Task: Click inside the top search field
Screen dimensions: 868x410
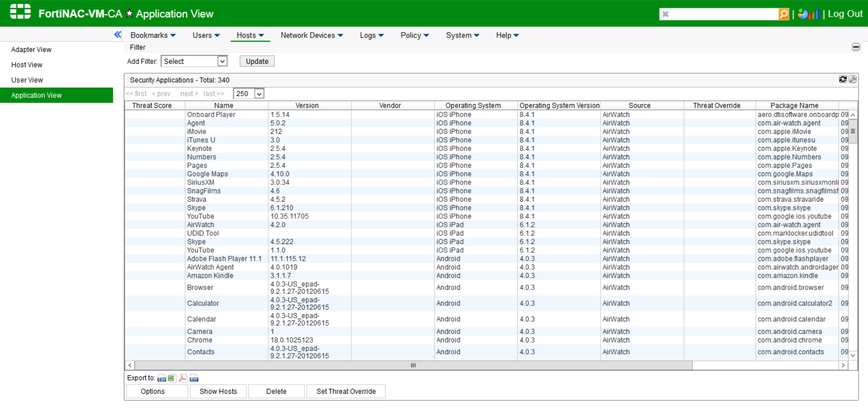Action: click(x=724, y=14)
